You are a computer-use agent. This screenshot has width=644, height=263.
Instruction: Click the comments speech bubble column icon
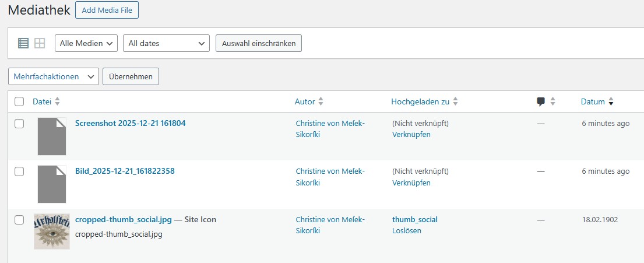[541, 101]
